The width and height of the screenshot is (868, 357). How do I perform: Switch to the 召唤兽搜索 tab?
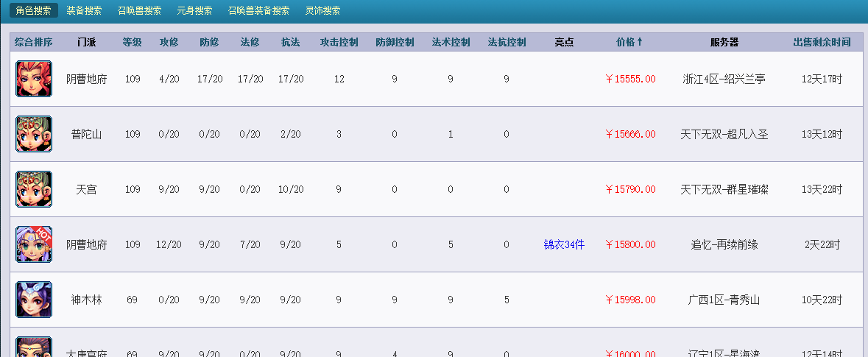pyautogui.click(x=139, y=10)
